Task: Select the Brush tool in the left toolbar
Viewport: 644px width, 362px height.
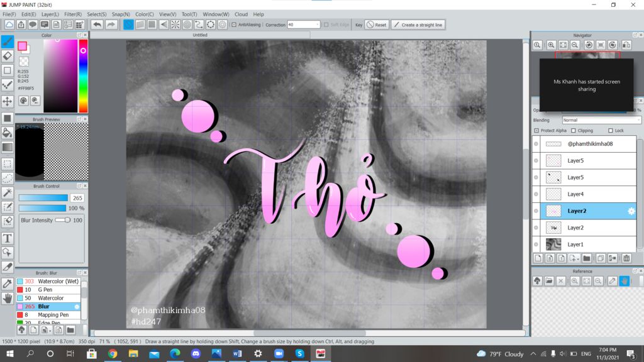Action: (8, 41)
